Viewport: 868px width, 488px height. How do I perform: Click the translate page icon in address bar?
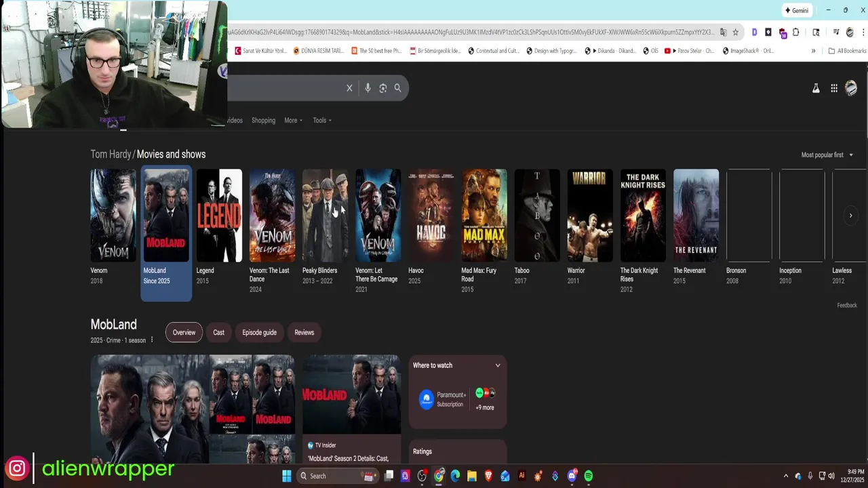pos(723,32)
